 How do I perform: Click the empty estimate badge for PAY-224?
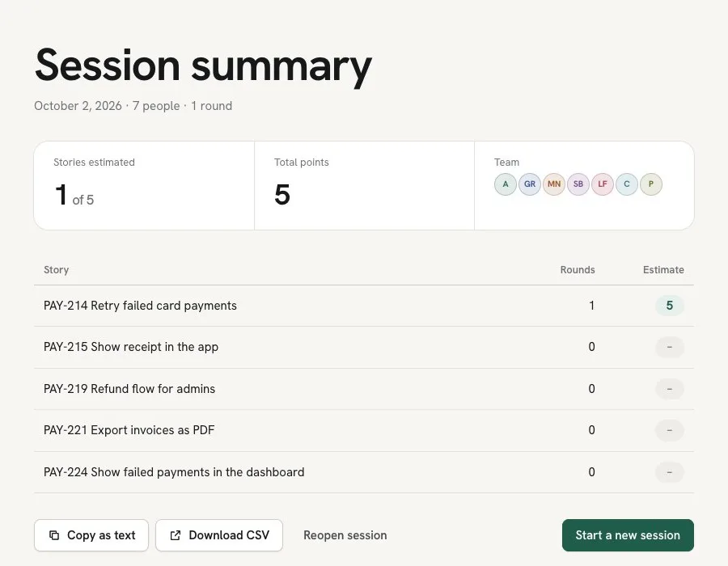tap(670, 472)
